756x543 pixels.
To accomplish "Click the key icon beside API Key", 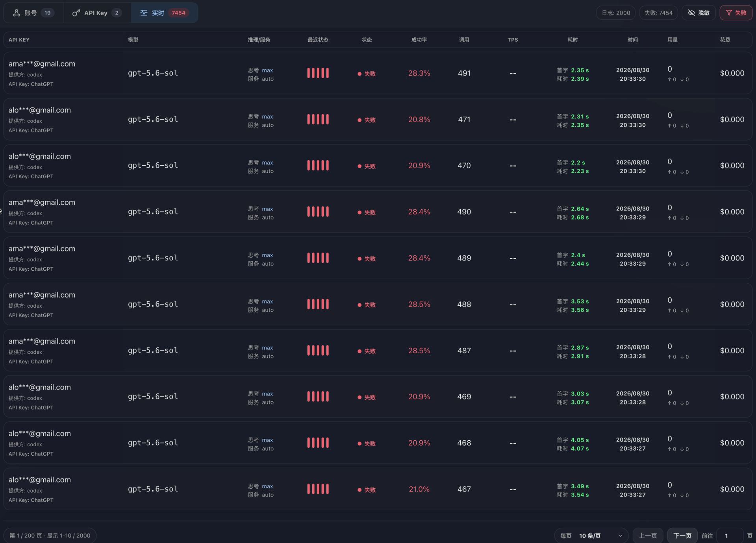I will [76, 13].
